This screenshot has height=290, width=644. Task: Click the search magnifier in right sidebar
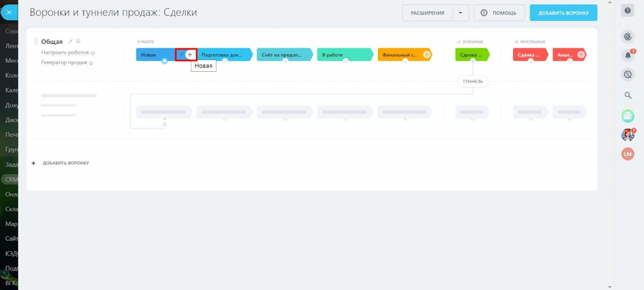[627, 96]
